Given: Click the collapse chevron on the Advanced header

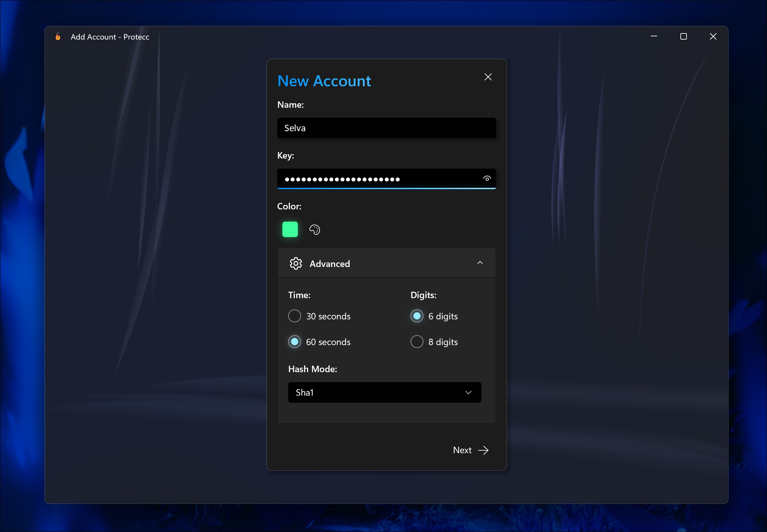Looking at the screenshot, I should tap(480, 263).
